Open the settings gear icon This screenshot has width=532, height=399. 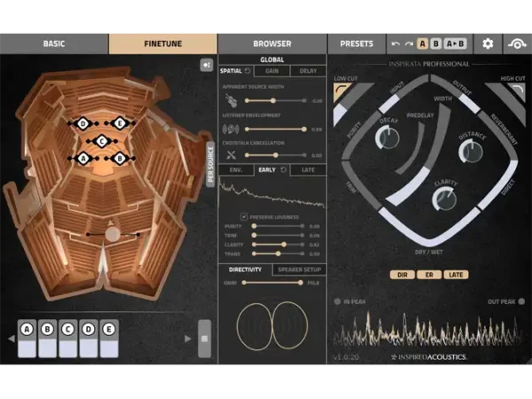[488, 43]
